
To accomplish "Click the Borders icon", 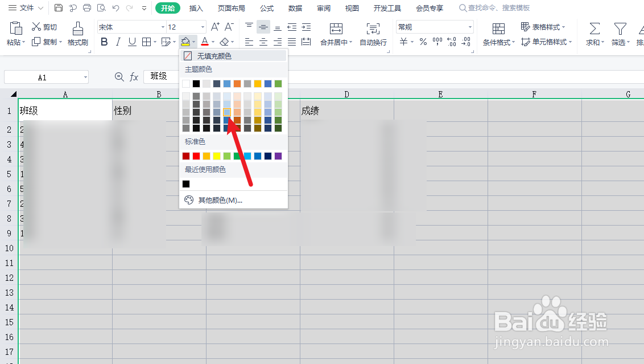I will [x=146, y=42].
